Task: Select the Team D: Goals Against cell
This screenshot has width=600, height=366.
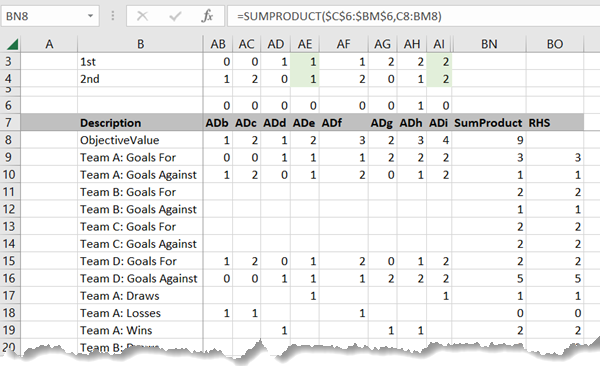Action: [140, 278]
